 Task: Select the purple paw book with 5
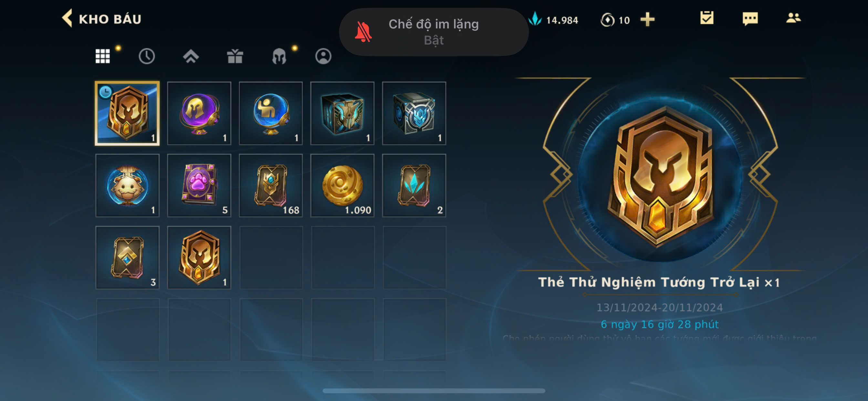coord(199,186)
